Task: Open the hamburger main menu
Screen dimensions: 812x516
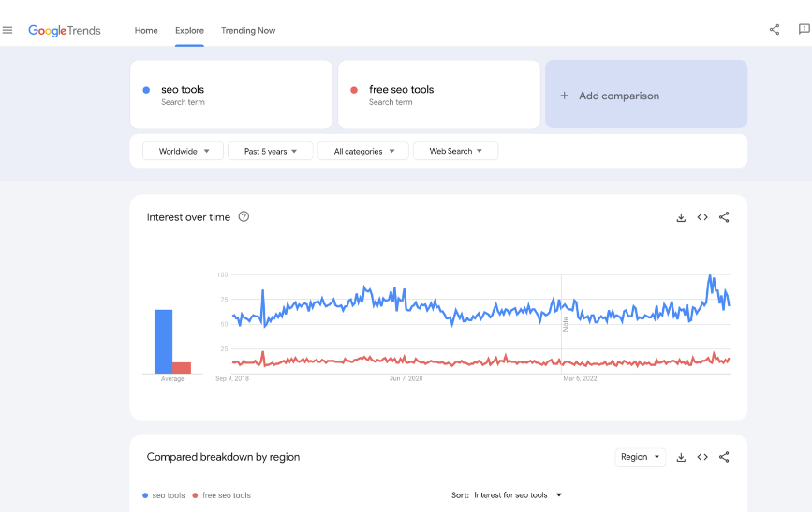Action: point(7,30)
